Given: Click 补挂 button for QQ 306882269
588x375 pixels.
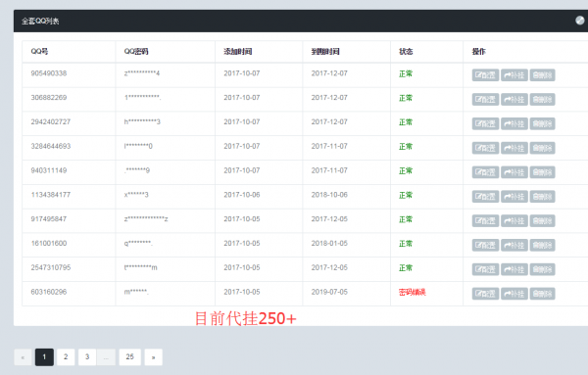Looking at the screenshot, I should coord(514,99).
